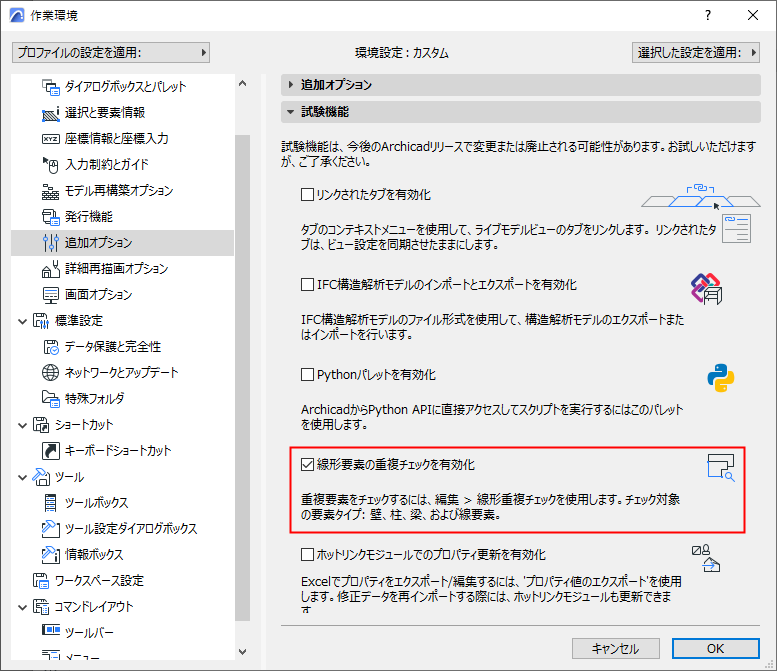Screen dimensions: 777x671
Task: Open 選択した設定を適用 dropdown
Action: click(696, 53)
